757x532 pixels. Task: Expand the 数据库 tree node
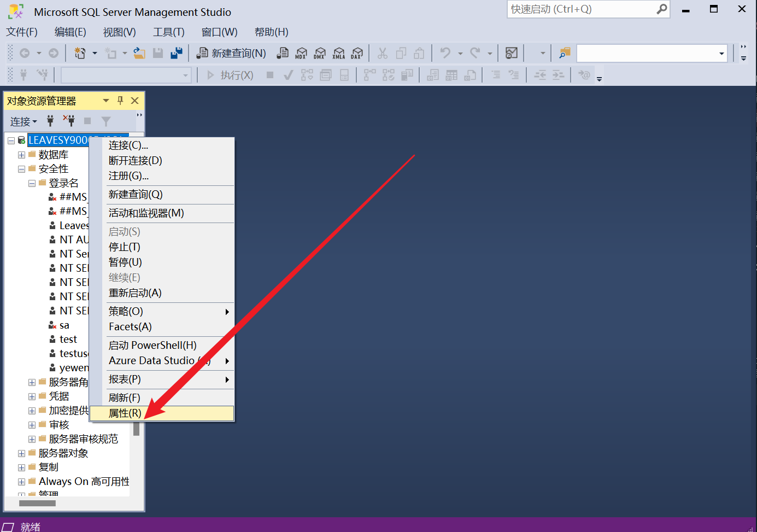point(21,155)
